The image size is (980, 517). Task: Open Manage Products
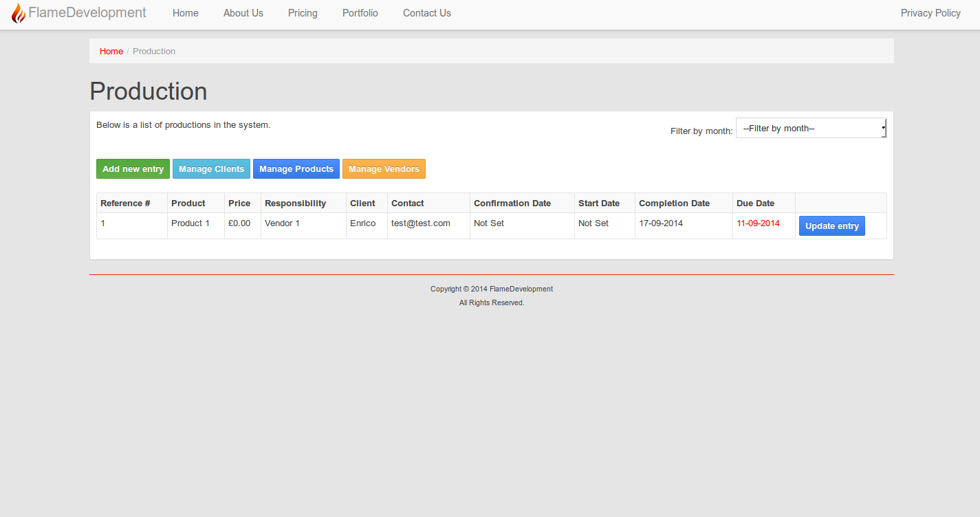(x=296, y=169)
